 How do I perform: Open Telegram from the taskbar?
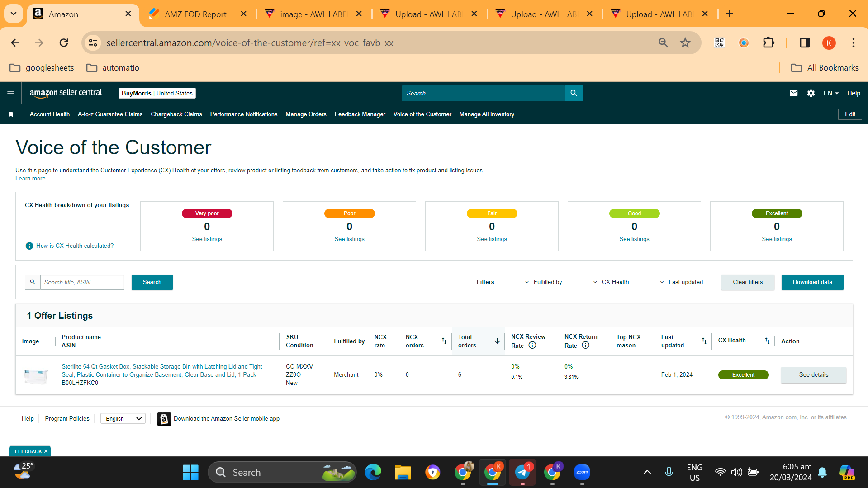pos(522,472)
